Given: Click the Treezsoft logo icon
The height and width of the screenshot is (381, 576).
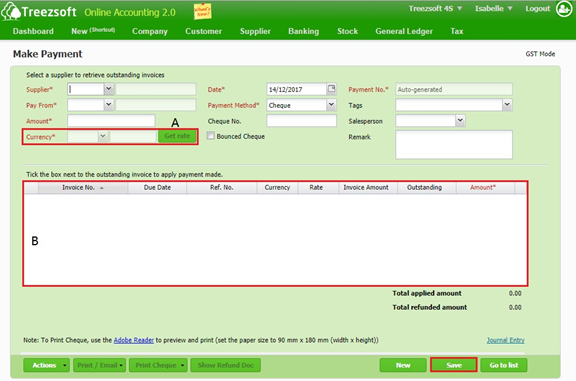Looking at the screenshot, I should click(10, 11).
